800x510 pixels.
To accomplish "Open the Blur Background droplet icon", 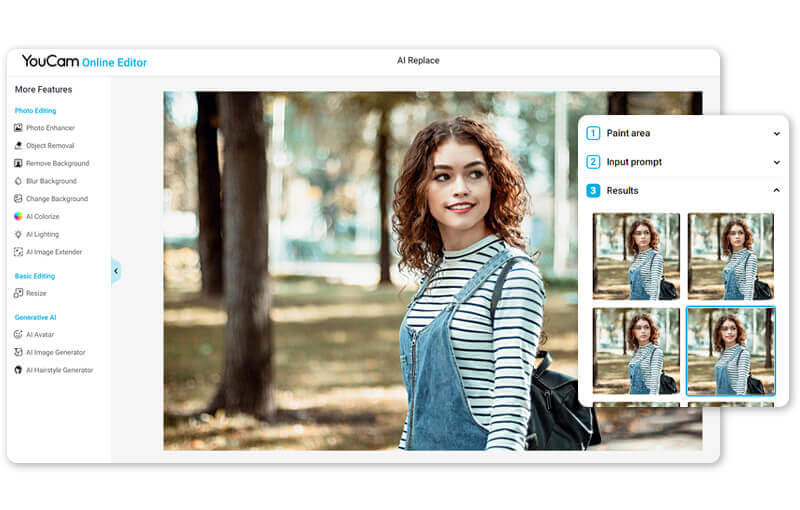I will (x=18, y=181).
